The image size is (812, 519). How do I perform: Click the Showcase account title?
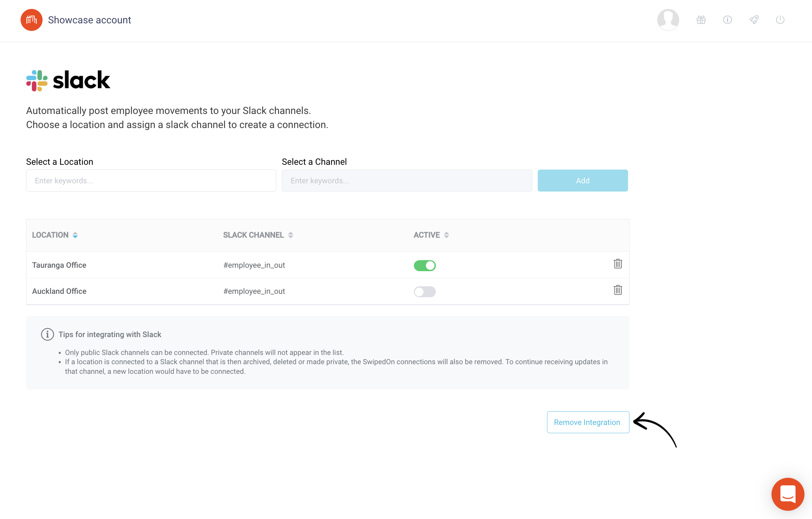[90, 20]
